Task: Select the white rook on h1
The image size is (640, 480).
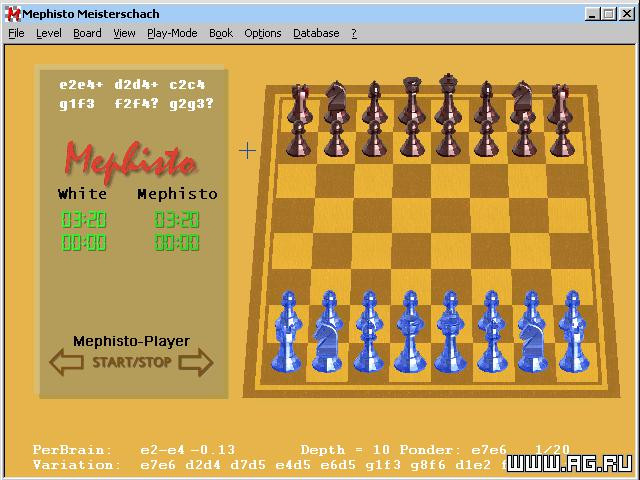Action: [x=574, y=347]
